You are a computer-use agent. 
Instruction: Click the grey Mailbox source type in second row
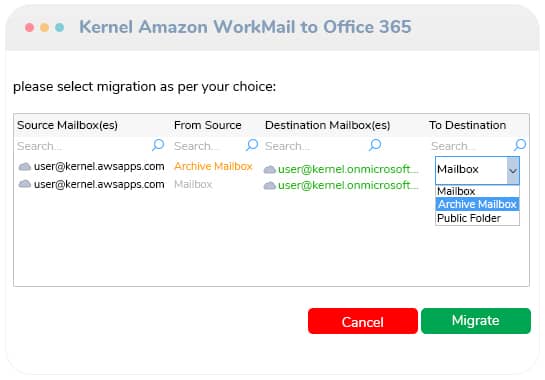(x=193, y=184)
